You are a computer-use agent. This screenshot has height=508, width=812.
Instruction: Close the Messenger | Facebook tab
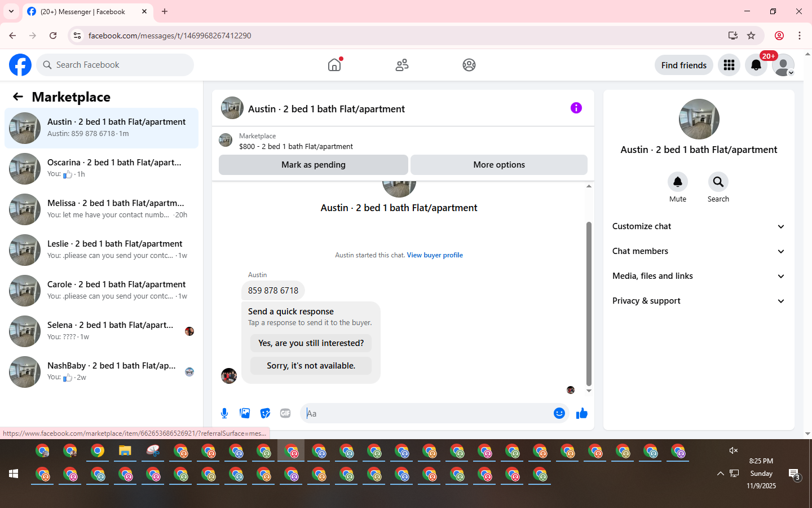pyautogui.click(x=144, y=11)
